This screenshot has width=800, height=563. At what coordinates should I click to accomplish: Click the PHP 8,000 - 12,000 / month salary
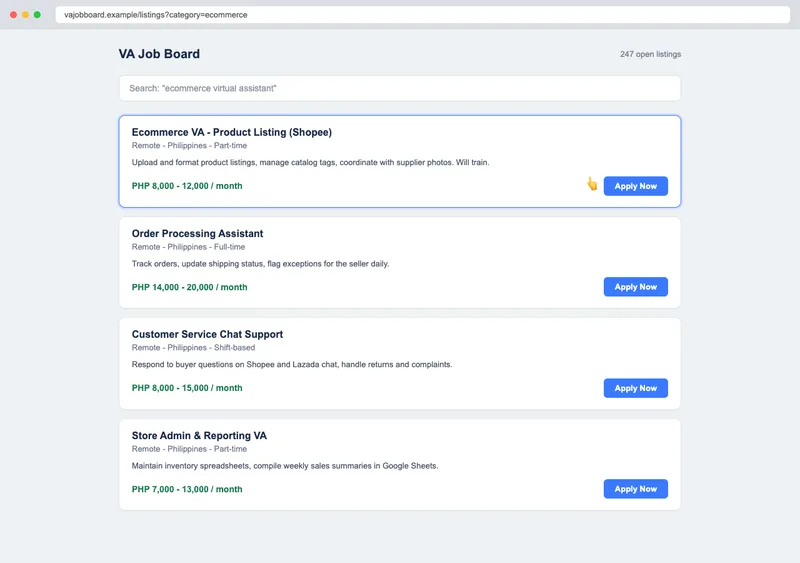pyautogui.click(x=187, y=186)
